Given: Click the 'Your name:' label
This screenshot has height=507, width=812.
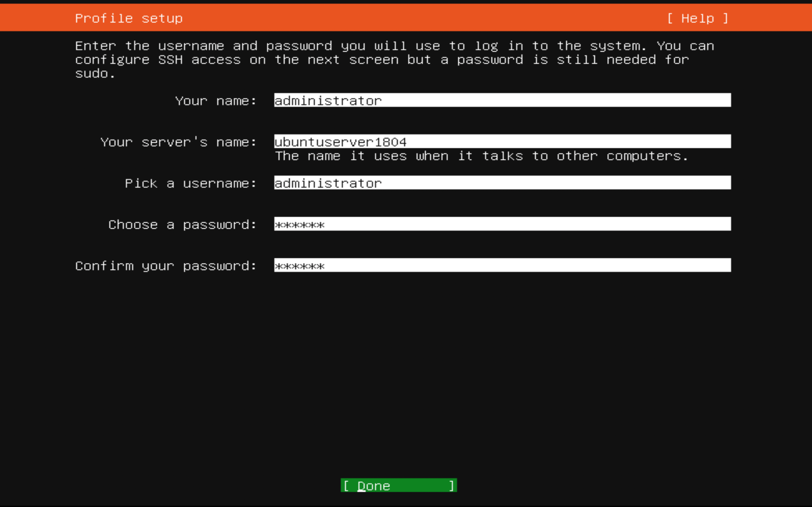Looking at the screenshot, I should pos(216,101).
